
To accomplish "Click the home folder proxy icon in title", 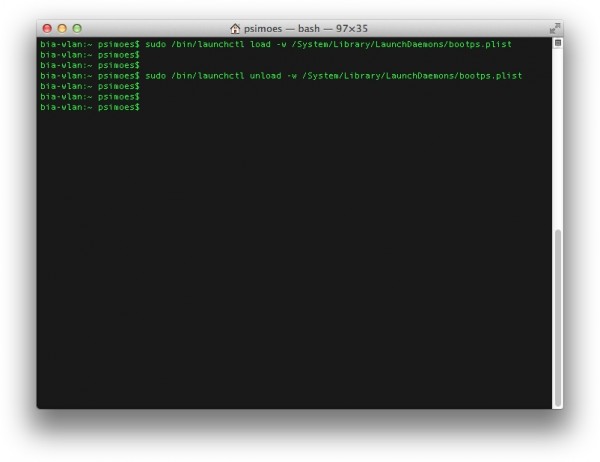I will (235, 28).
